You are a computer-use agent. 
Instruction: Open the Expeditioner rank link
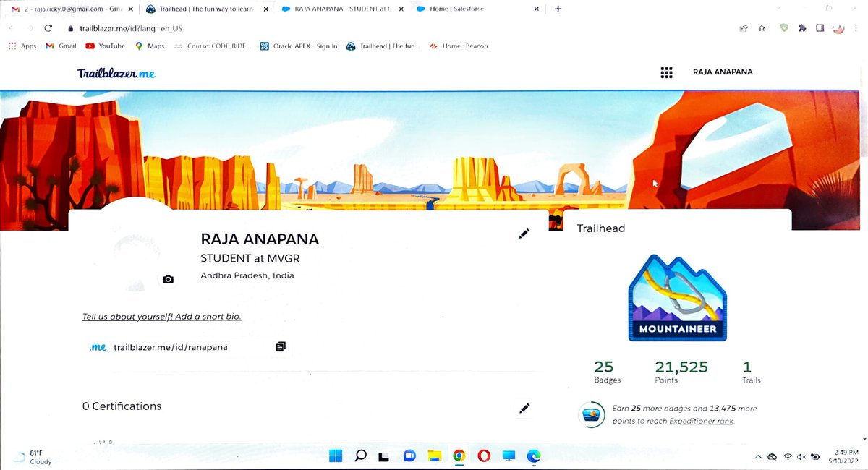pyautogui.click(x=701, y=421)
